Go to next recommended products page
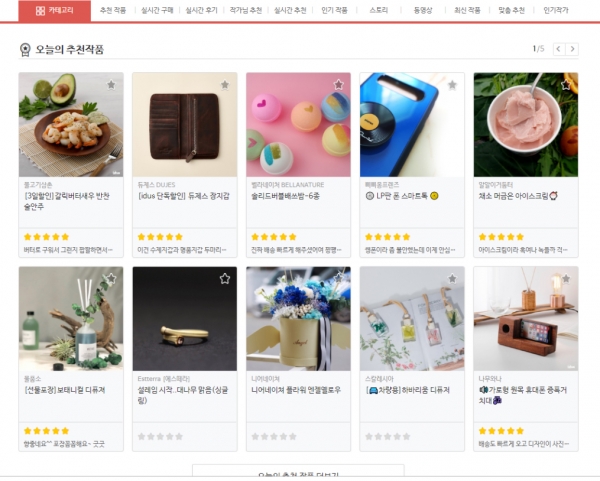The image size is (600, 481). coord(572,49)
